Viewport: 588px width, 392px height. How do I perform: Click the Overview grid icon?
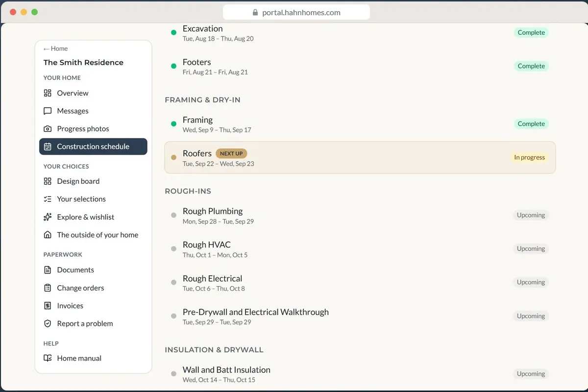click(x=48, y=93)
